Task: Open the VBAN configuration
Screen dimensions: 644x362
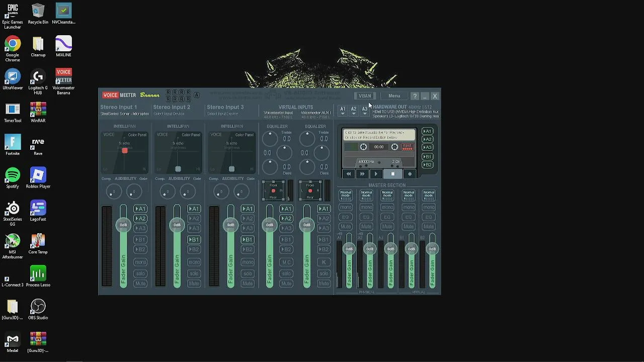Action: pos(365,96)
